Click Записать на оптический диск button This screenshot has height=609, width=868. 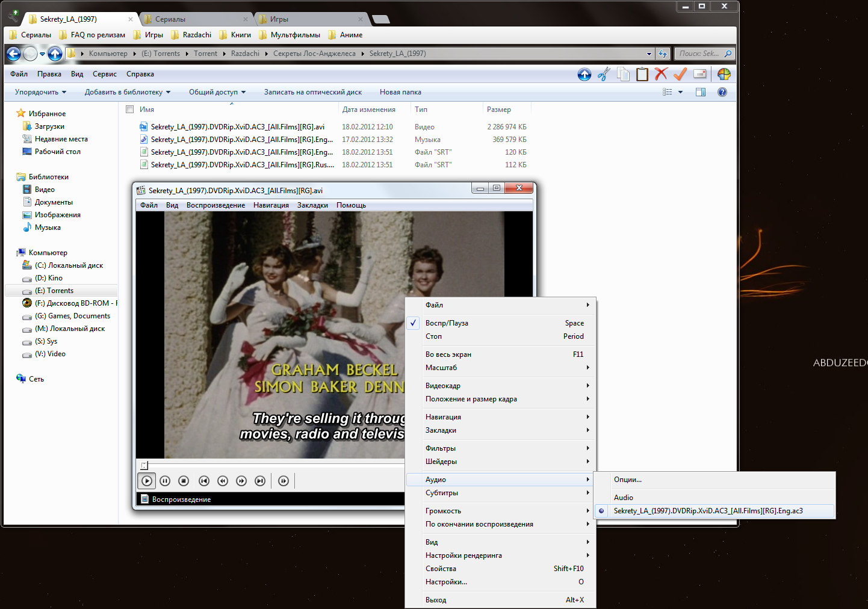tap(313, 92)
